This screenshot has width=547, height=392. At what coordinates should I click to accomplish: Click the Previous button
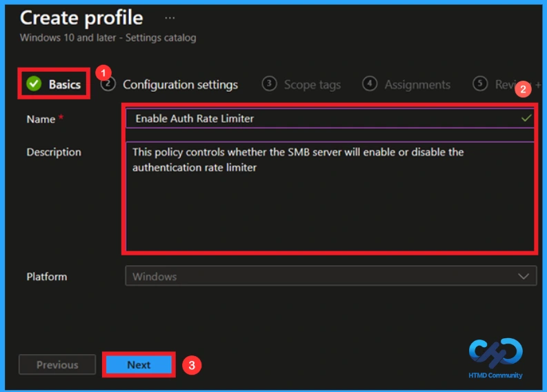click(57, 364)
